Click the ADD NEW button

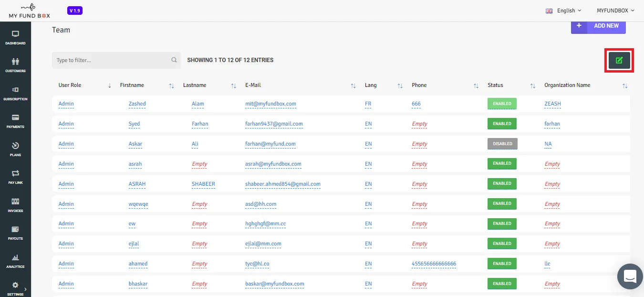point(598,26)
